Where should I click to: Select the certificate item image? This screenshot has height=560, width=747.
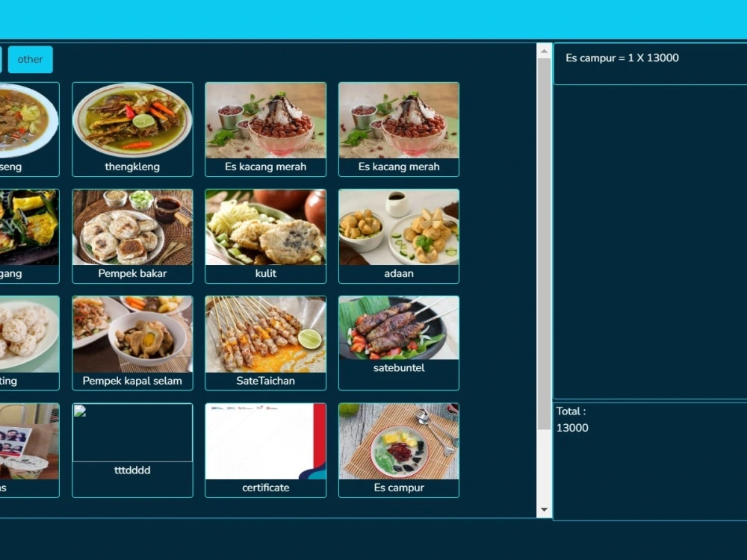(x=265, y=441)
